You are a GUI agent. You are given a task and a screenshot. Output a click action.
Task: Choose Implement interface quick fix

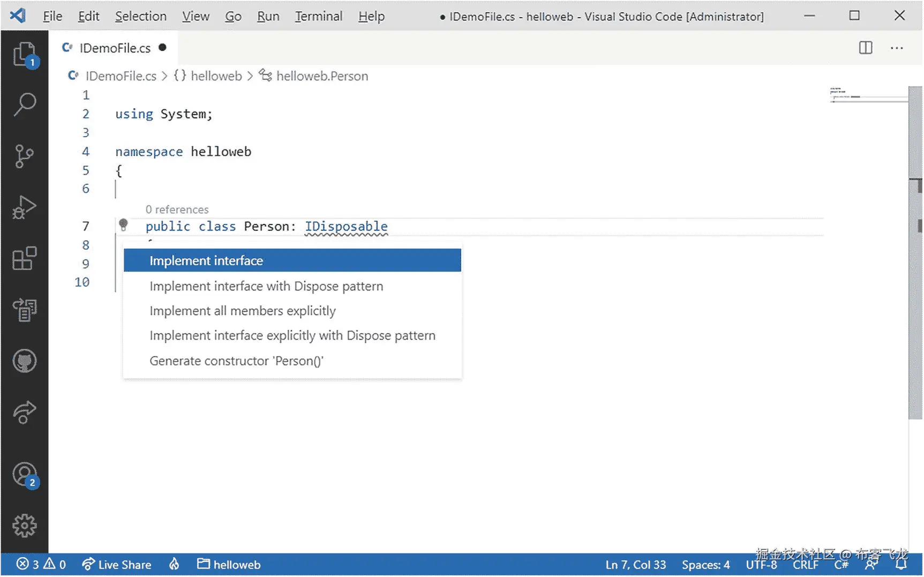coord(292,260)
